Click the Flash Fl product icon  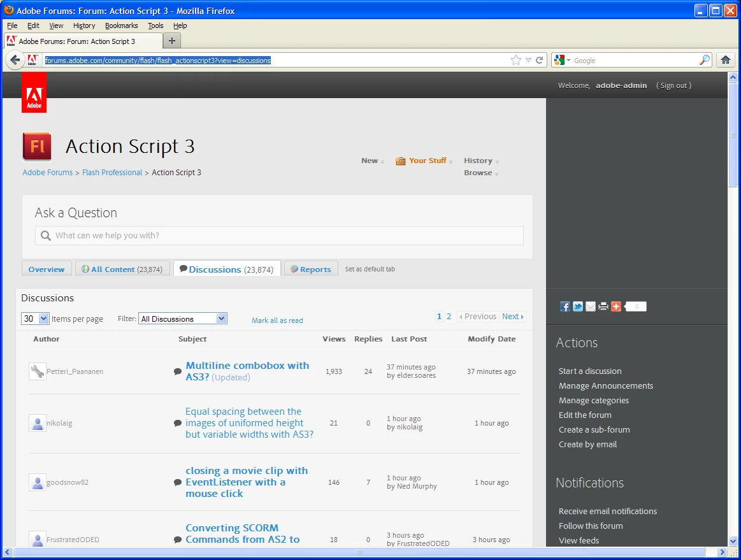pyautogui.click(x=37, y=147)
